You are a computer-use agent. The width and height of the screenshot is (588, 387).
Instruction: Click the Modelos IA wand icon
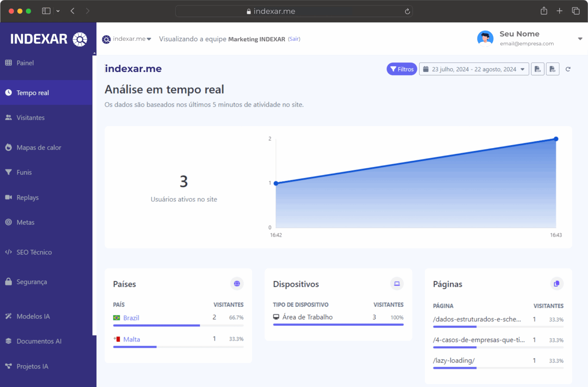[x=9, y=316]
